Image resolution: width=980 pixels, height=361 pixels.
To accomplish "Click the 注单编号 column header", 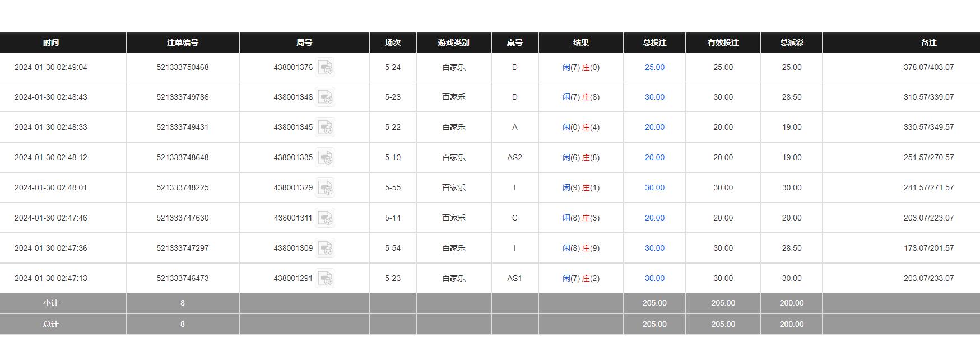I will [182, 43].
